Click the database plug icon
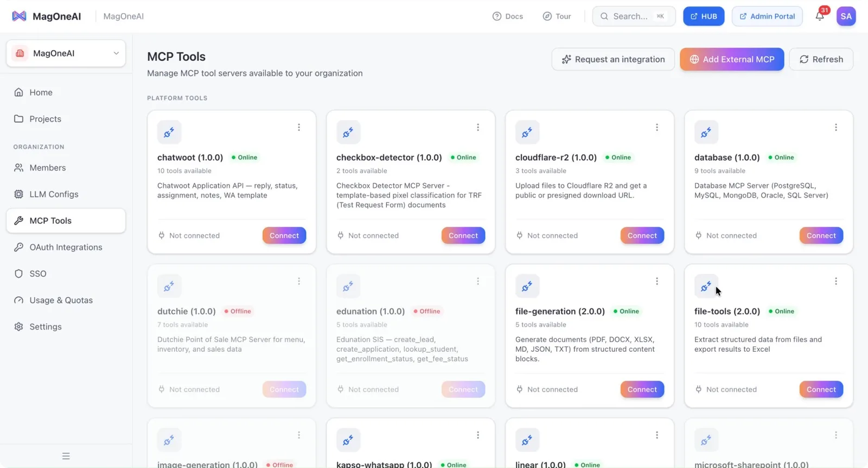The height and width of the screenshot is (468, 868). click(x=706, y=132)
